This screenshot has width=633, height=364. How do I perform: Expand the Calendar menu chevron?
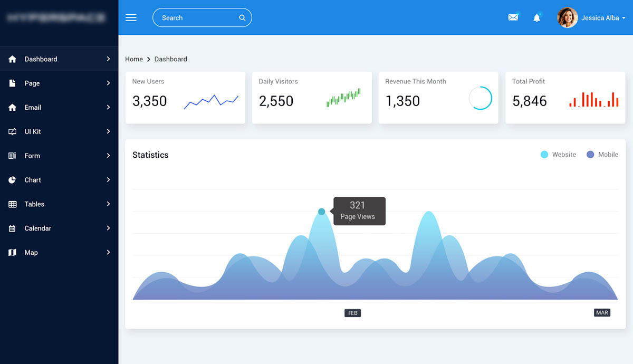pos(108,228)
